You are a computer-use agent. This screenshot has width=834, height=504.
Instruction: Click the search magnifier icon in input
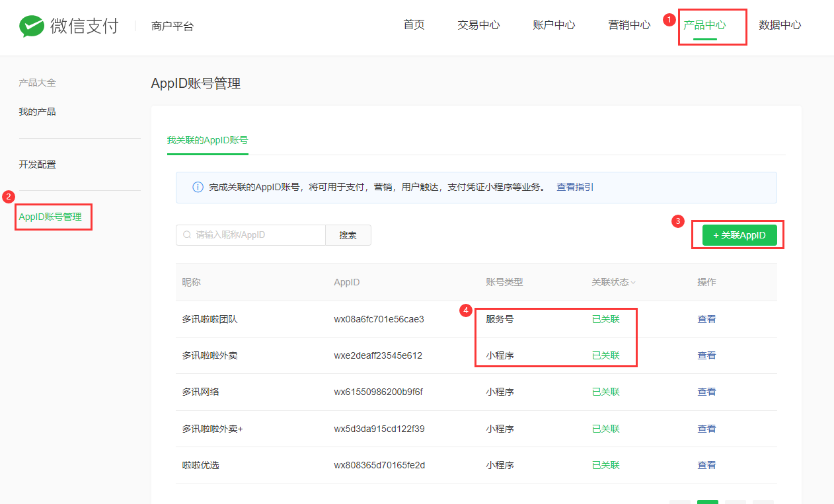pos(187,234)
